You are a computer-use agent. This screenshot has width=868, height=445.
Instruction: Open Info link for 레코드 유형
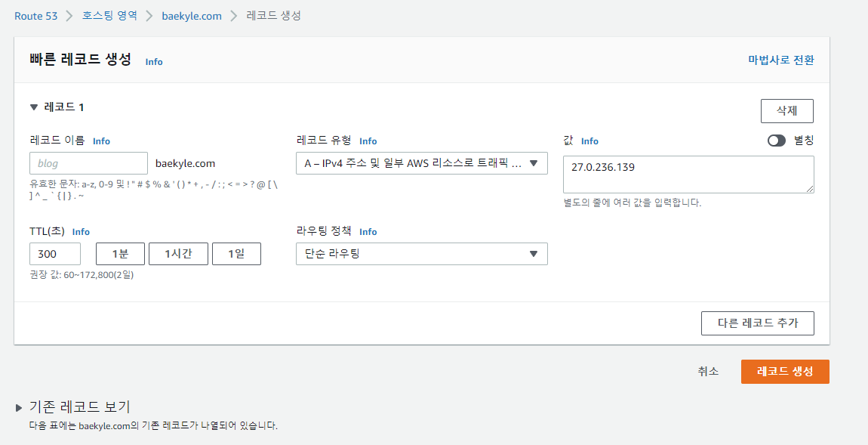tap(368, 141)
